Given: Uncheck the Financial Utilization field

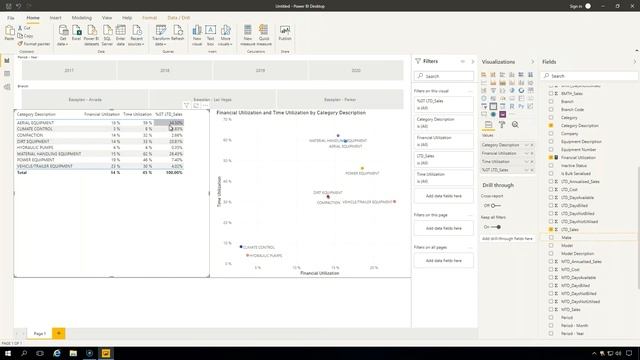Looking at the screenshot, I should pos(551,158).
